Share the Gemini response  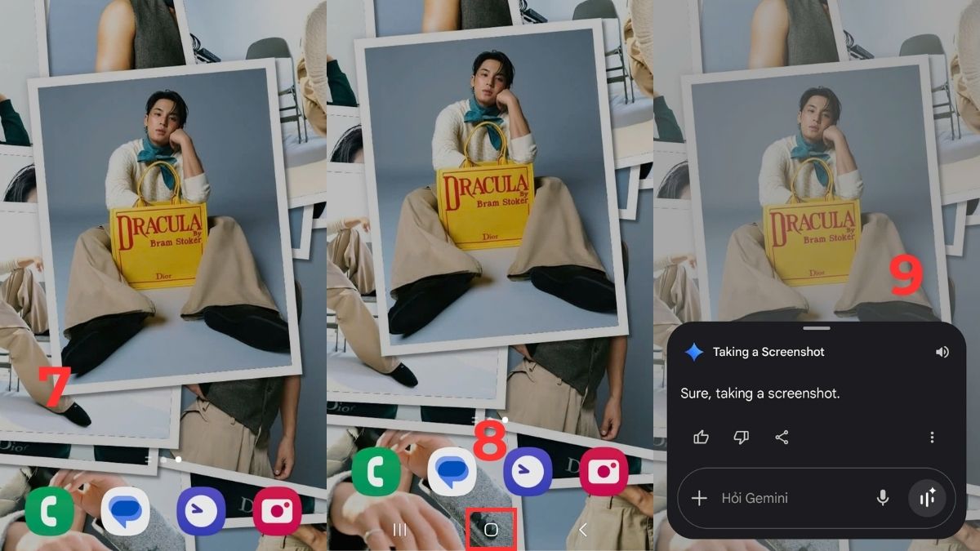[782, 438]
